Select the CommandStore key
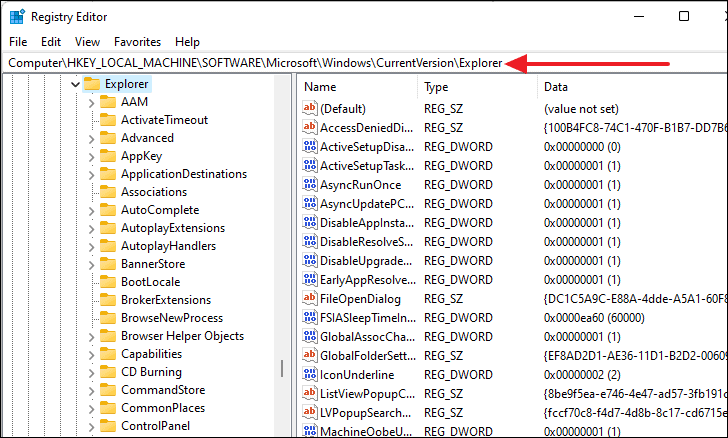Viewport: 728px width, 438px height. click(163, 390)
